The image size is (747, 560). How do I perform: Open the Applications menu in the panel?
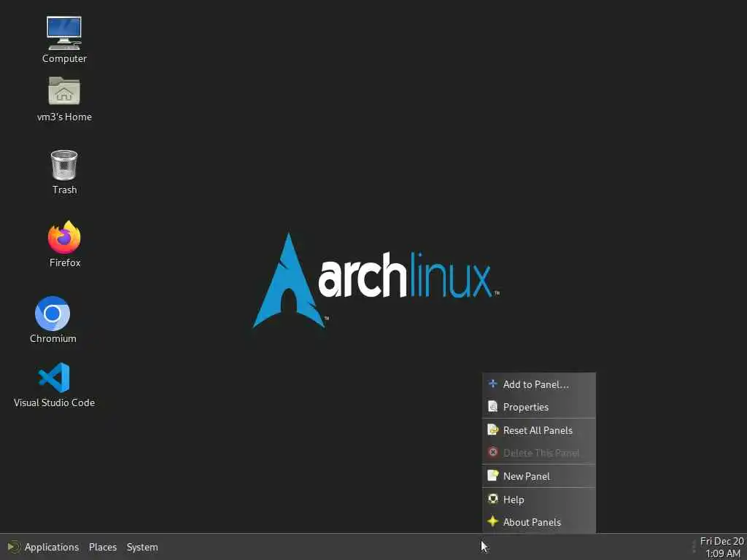point(52,547)
